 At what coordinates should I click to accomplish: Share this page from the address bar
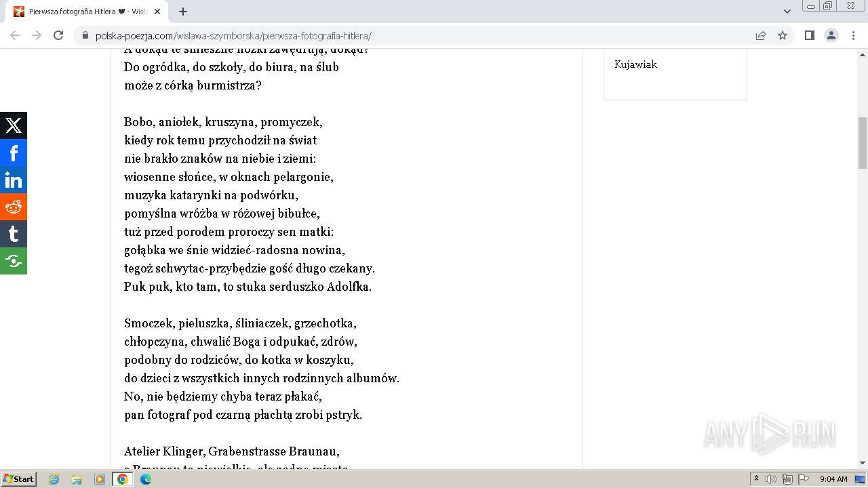[761, 36]
